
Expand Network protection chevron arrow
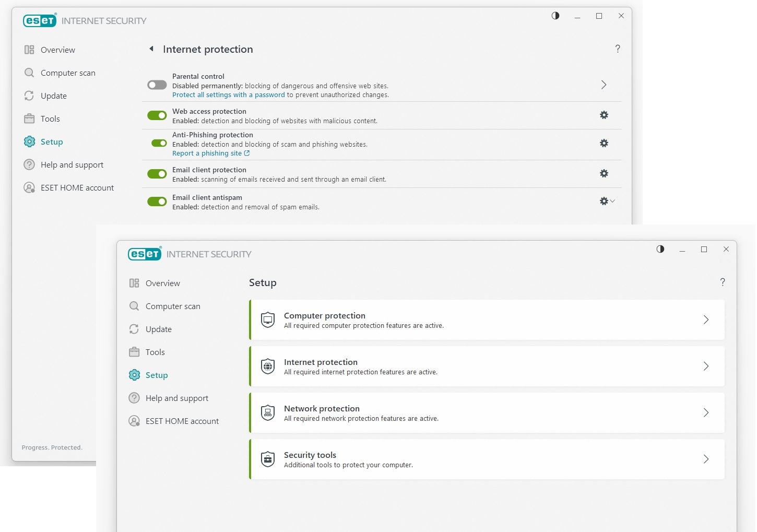(x=706, y=413)
